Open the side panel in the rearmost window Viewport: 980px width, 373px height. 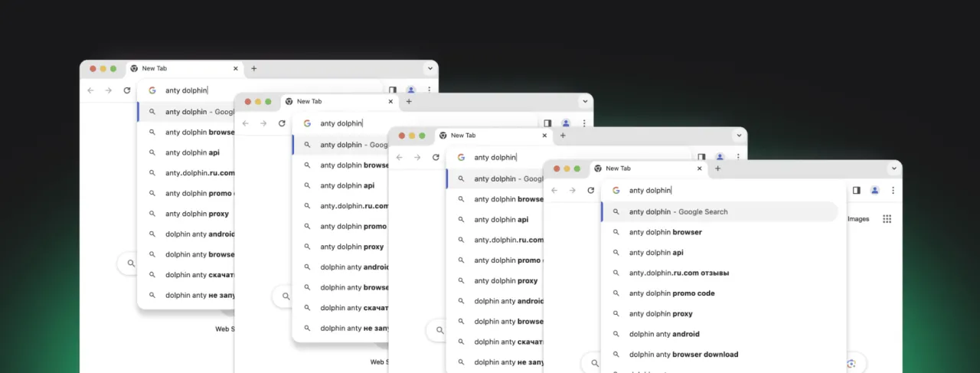pyautogui.click(x=393, y=90)
